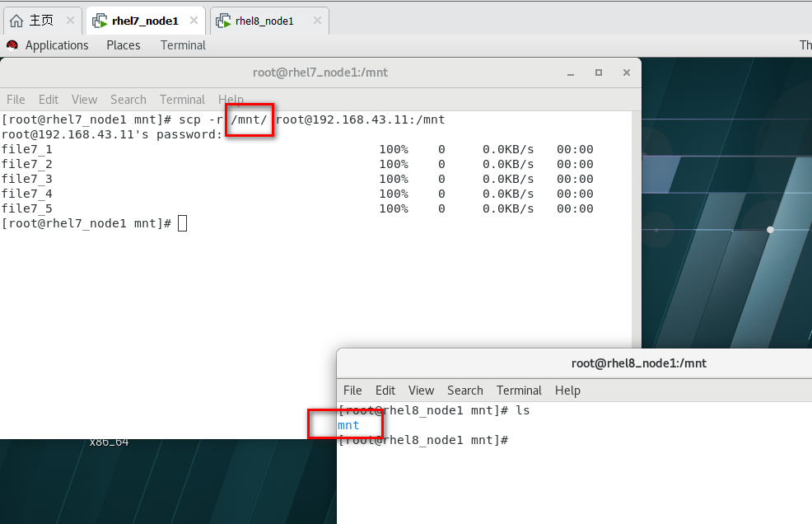812x524 pixels.
Task: Click the root@192.168.43.11's password line
Action: (x=112, y=135)
